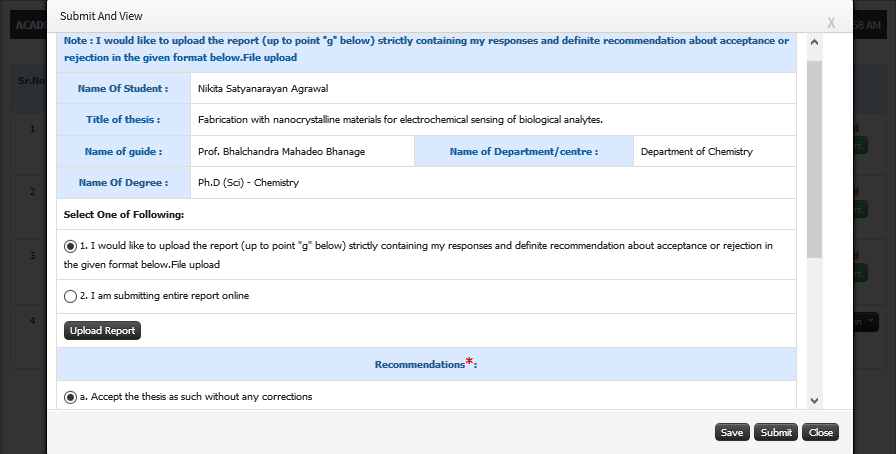Click the "Sr.No" column header in background
896x454 pixels.
31,81
